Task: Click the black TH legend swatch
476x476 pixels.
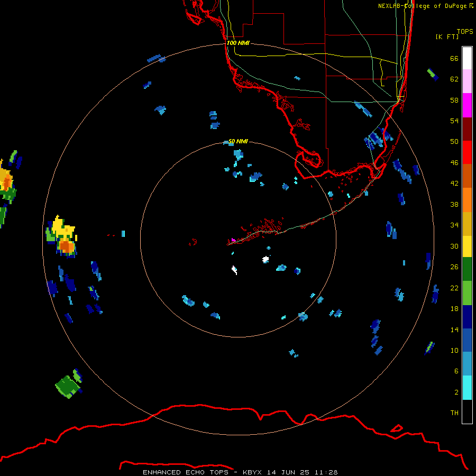Action: (467, 411)
